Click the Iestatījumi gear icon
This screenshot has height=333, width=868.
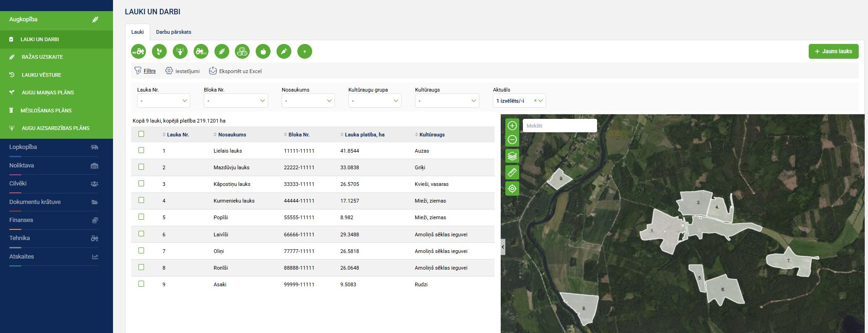pyautogui.click(x=169, y=71)
